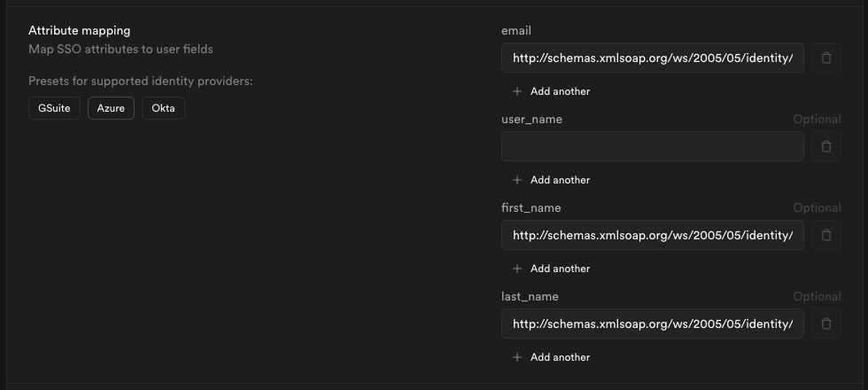The width and height of the screenshot is (868, 390).
Task: Choose the Okta preset
Action: [163, 108]
